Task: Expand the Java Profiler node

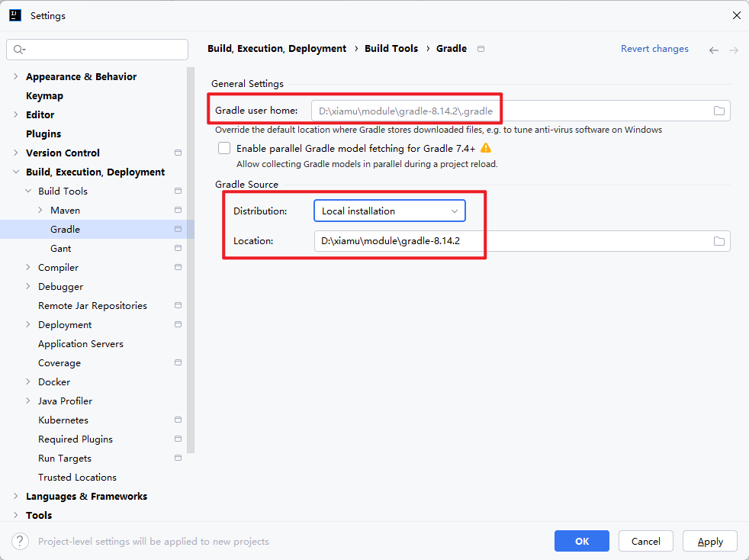Action: coord(28,401)
